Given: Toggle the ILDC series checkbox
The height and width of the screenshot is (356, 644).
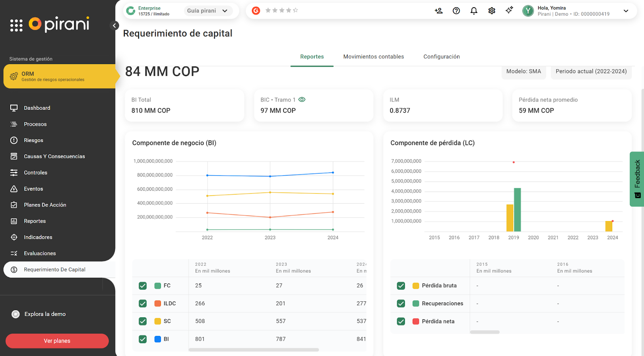Looking at the screenshot, I should coord(142,303).
